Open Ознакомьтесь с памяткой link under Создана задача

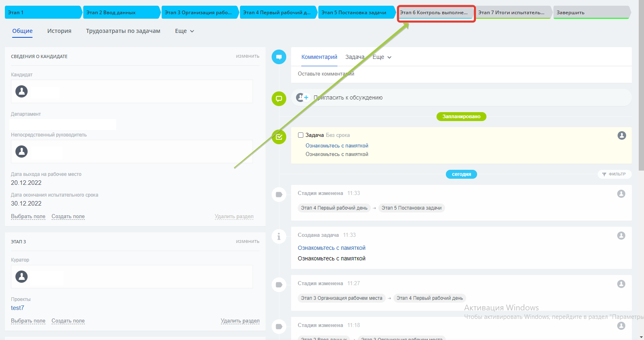[332, 248]
